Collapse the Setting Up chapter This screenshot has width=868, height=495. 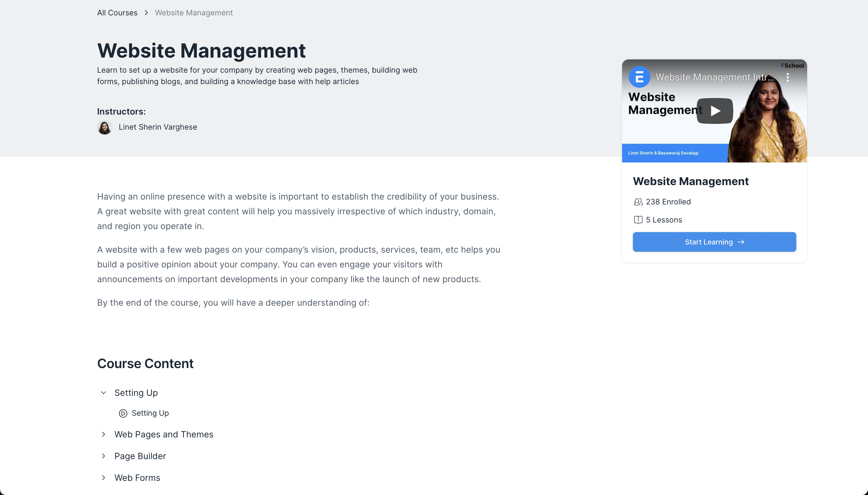104,393
